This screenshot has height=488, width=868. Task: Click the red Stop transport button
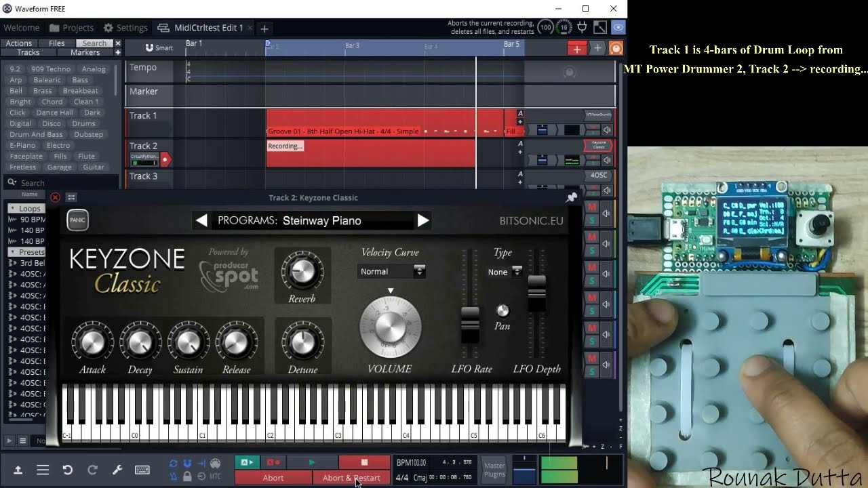[x=364, y=462]
